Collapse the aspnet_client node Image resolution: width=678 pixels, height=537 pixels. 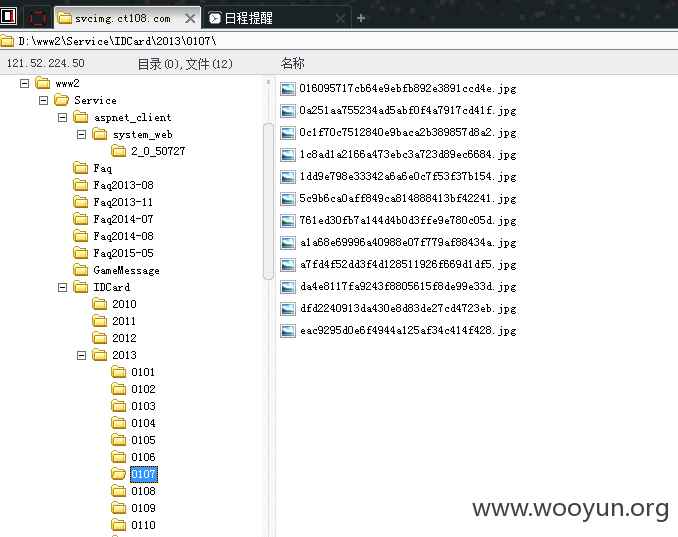click(x=62, y=118)
